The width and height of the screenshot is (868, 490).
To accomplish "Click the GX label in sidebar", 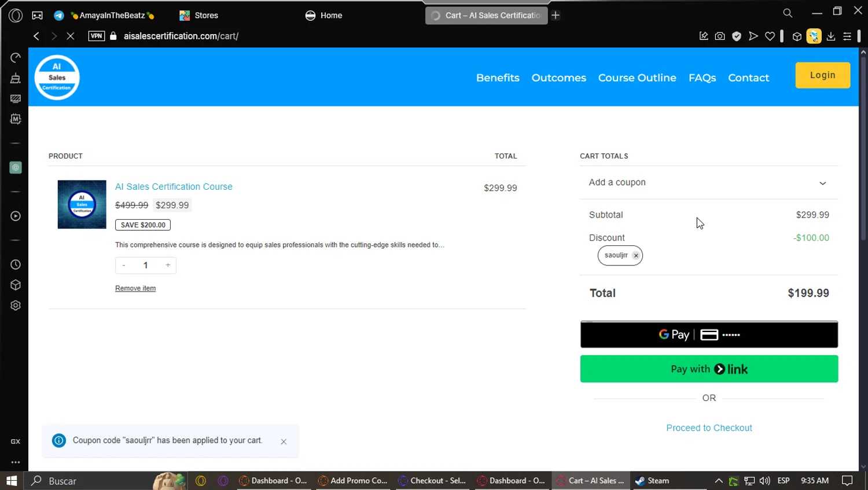I will tap(16, 441).
